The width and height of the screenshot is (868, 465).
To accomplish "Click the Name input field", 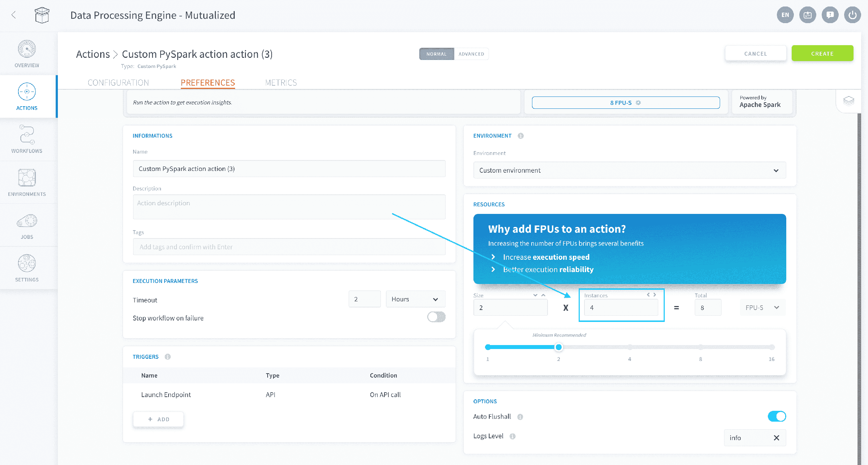I will [x=289, y=169].
